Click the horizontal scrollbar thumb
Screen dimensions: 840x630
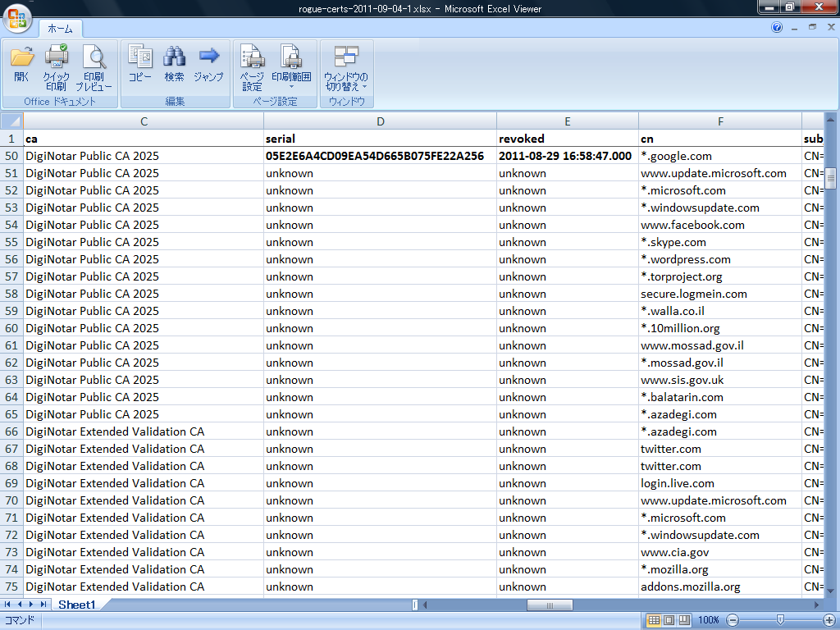click(550, 605)
